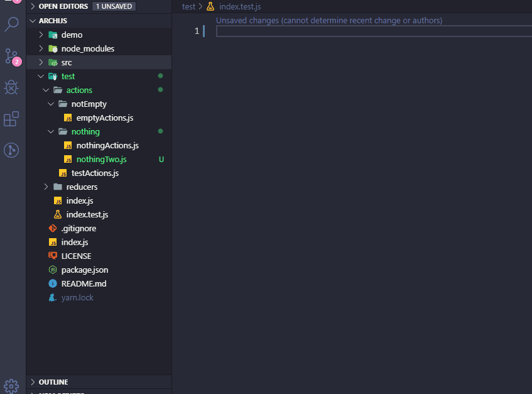Click the reducers folder icon

[x=58, y=187]
